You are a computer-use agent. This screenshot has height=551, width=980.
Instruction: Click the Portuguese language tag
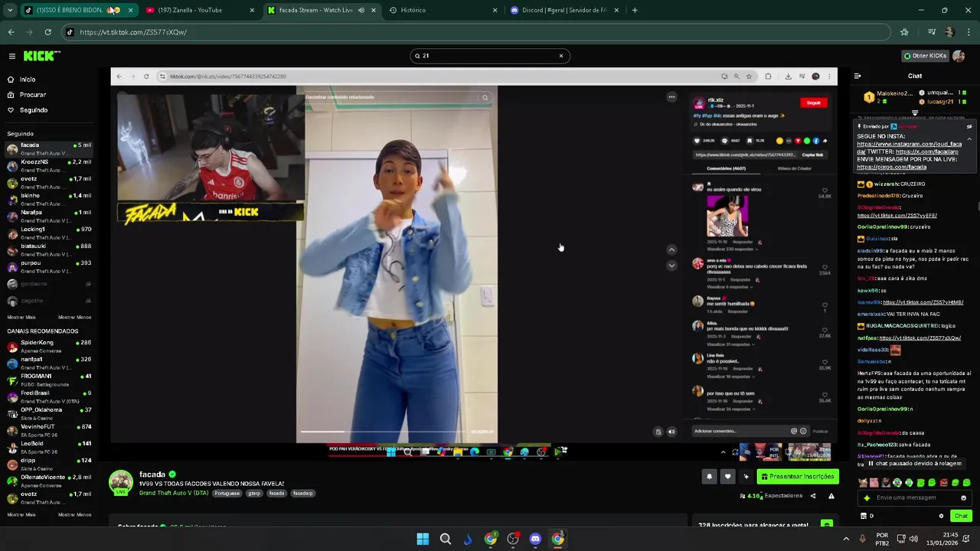point(227,494)
